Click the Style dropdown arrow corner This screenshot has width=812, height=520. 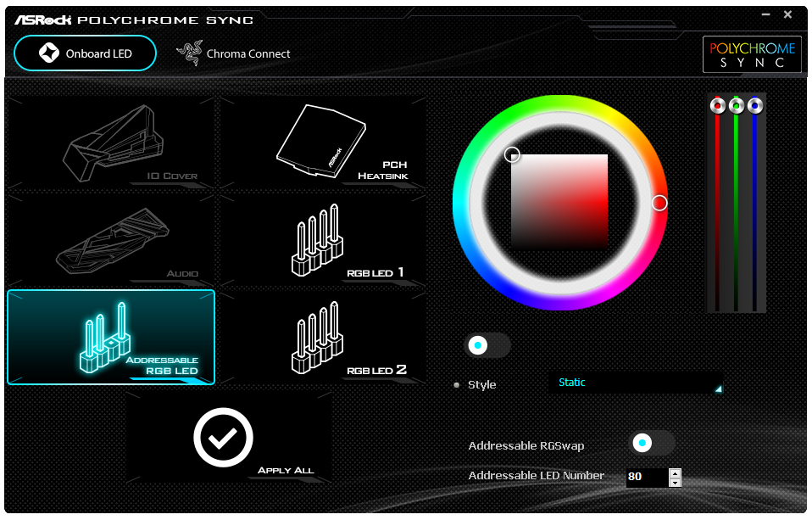pos(718,389)
